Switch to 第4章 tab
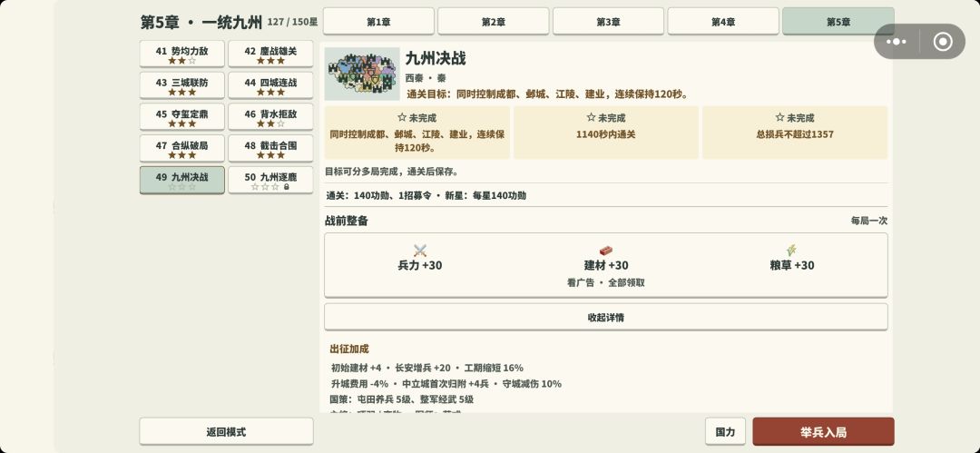Screen dimensions: 980x453 tap(723, 22)
